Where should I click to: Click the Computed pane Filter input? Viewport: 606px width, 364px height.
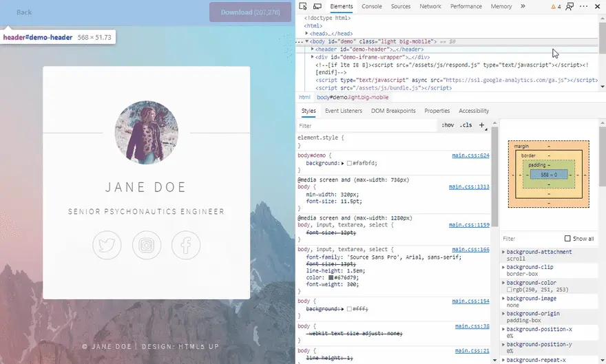[532, 239]
